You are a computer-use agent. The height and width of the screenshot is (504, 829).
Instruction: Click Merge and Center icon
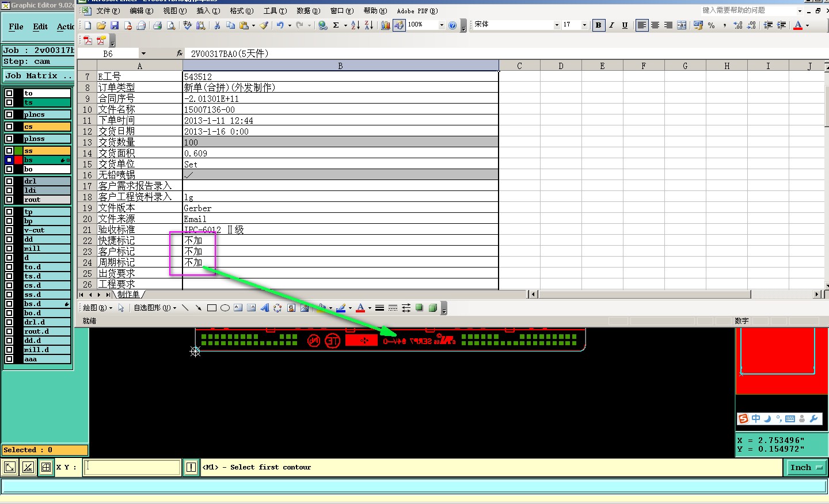click(x=682, y=25)
